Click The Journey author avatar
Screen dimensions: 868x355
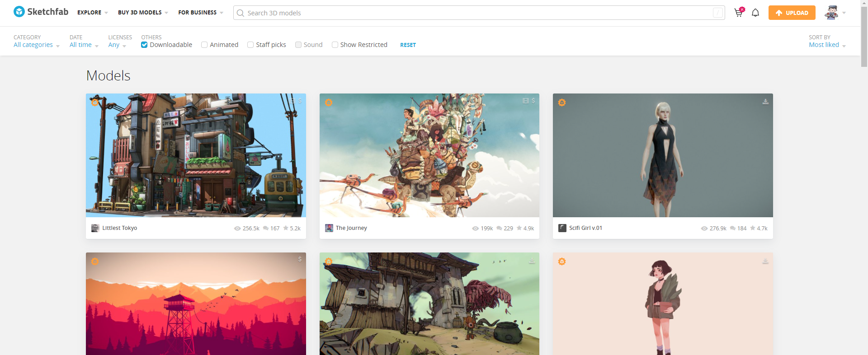click(x=329, y=228)
